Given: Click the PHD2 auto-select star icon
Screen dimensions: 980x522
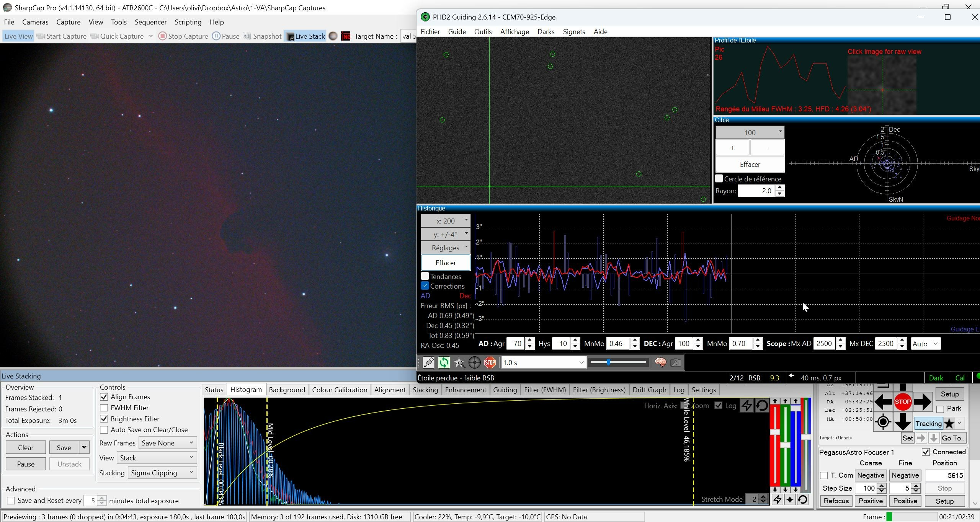Looking at the screenshot, I should coord(459,362).
